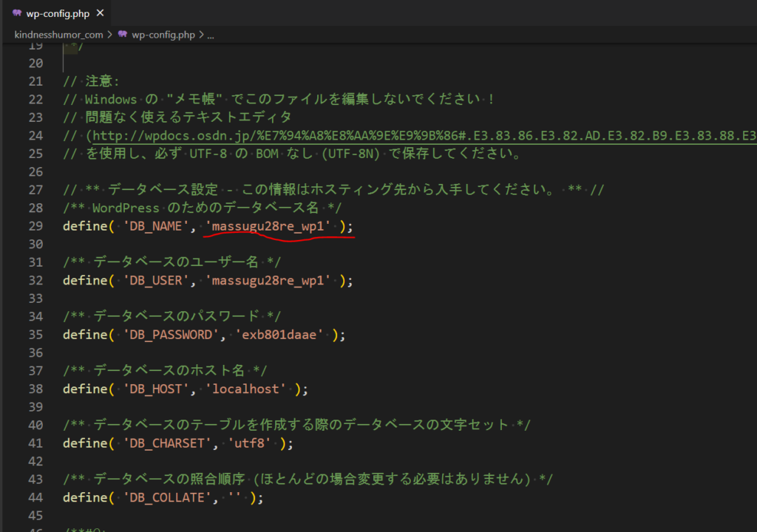The image size is (757, 532).
Task: Select line number 44 in the gutter
Action: (35, 498)
